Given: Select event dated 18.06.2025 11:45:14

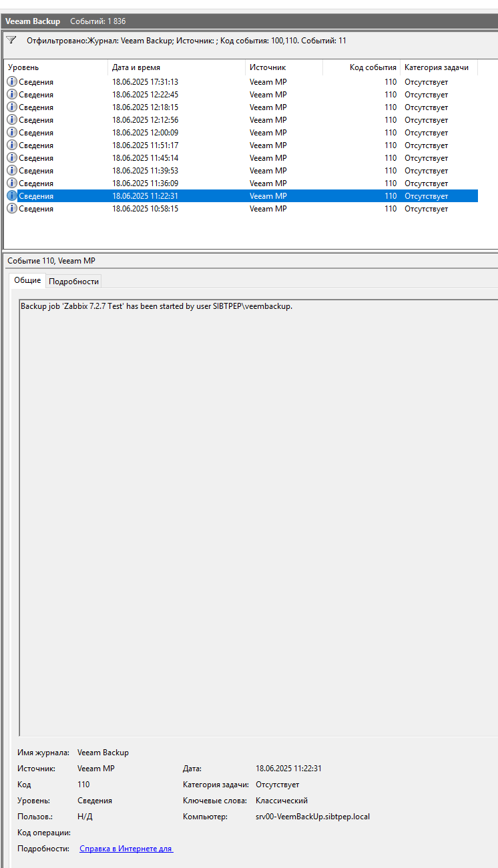Looking at the screenshot, I should (x=242, y=157).
